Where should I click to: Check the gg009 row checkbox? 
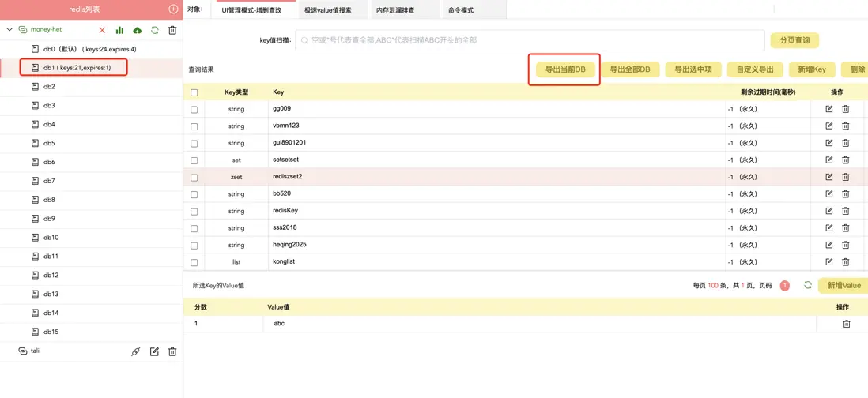[x=194, y=110]
